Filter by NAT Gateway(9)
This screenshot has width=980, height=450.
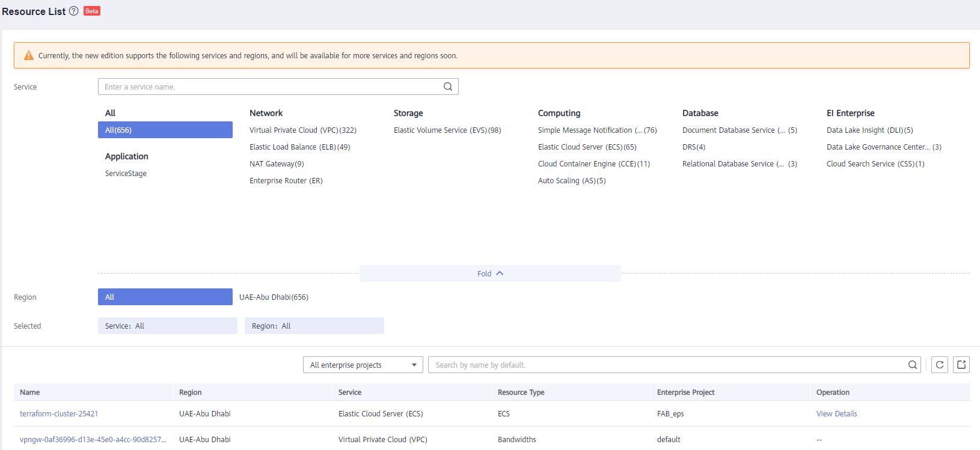[277, 163]
